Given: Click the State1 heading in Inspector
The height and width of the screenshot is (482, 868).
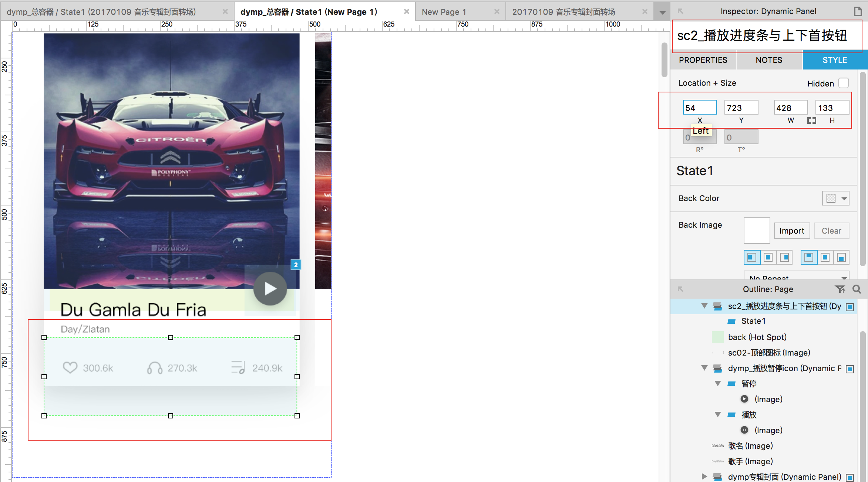Looking at the screenshot, I should tap(694, 171).
